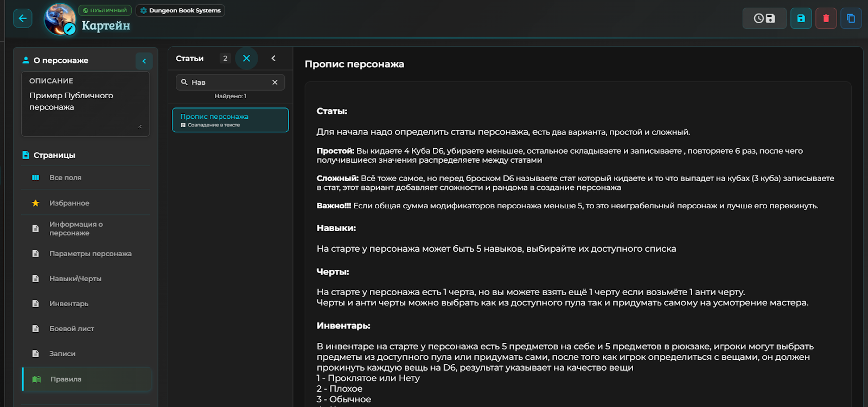Click the autosave clock-and-disk button
868x407 pixels.
coord(764,18)
